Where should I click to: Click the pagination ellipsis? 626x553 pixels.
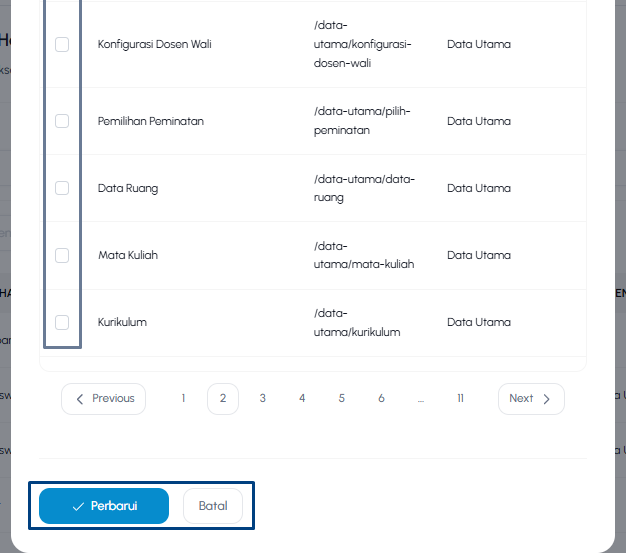tap(421, 400)
